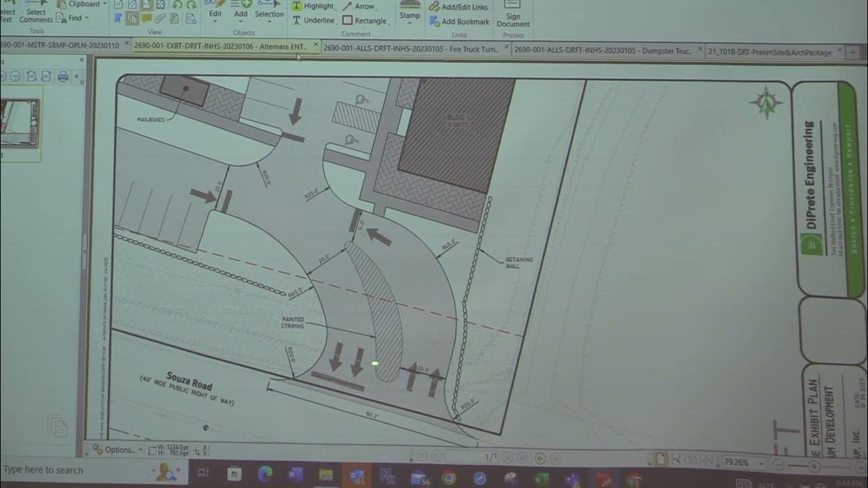Click zoom out minus button near slider

pyautogui.click(x=778, y=465)
